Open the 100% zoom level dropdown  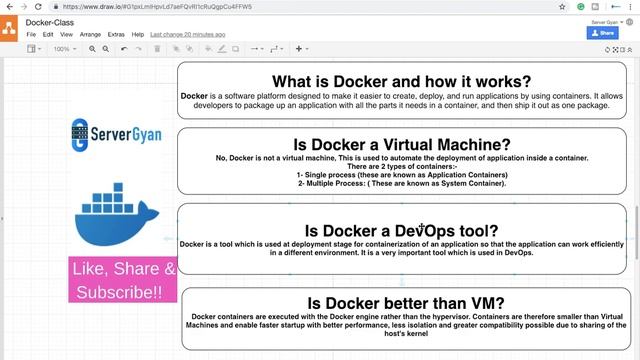point(65,49)
